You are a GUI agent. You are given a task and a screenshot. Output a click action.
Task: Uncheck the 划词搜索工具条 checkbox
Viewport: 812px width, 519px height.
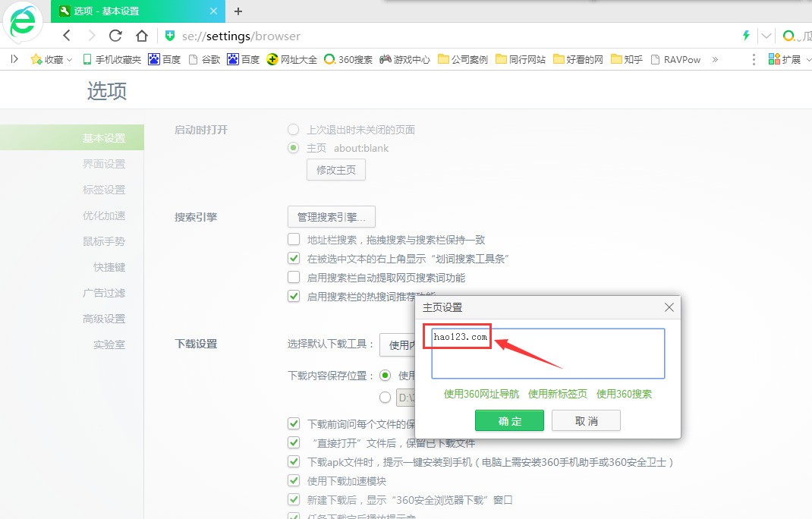(294, 258)
